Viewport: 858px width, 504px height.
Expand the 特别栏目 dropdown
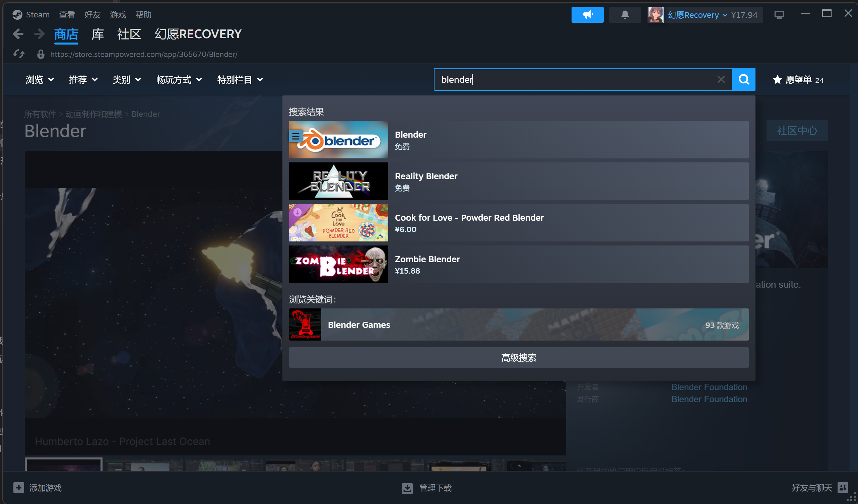coord(240,80)
